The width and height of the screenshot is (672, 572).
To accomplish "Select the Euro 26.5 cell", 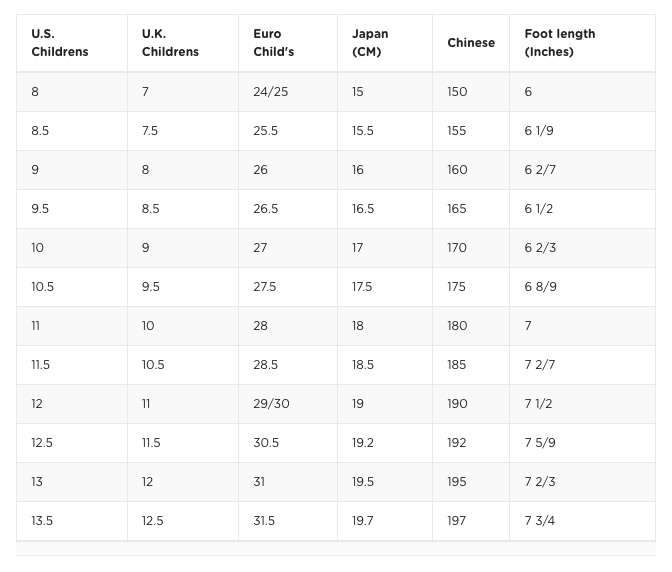I will pyautogui.click(x=265, y=209).
